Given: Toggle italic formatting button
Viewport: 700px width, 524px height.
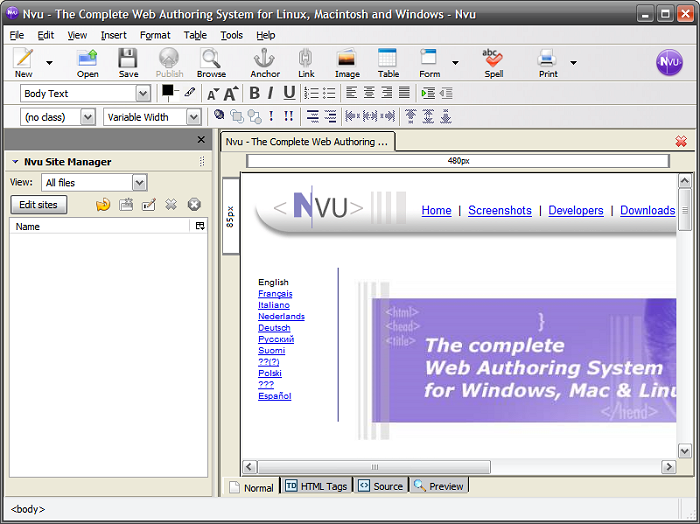Looking at the screenshot, I should point(271,93).
